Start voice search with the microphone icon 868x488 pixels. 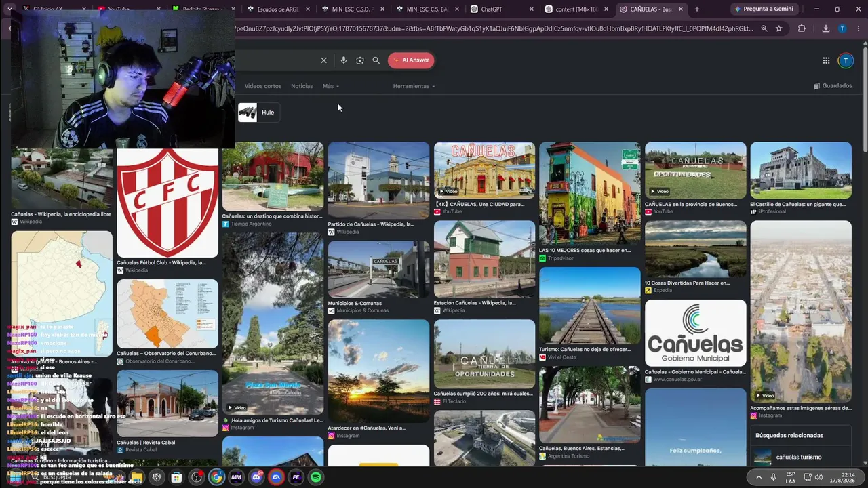pyautogui.click(x=344, y=60)
